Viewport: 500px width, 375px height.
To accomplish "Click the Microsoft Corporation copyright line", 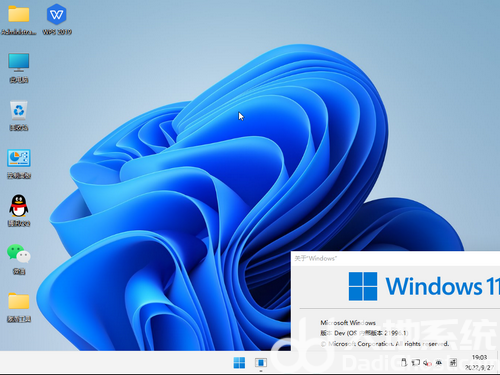I will click(385, 344).
